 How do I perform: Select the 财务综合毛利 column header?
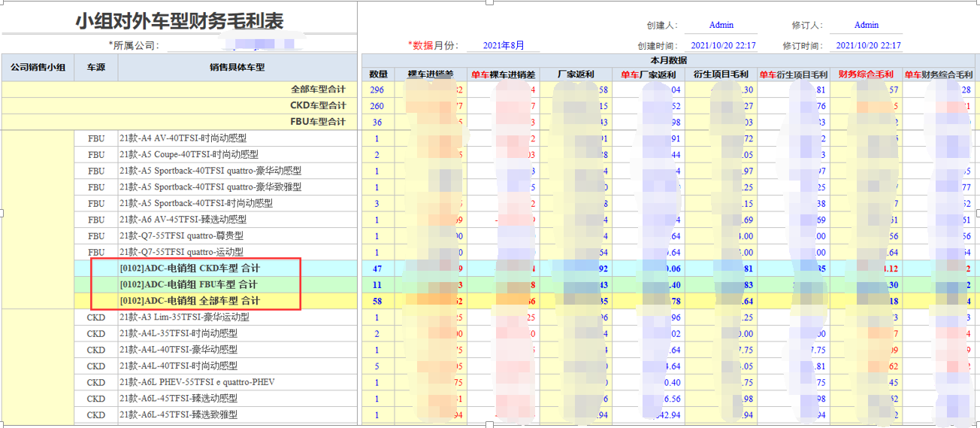tap(866, 74)
